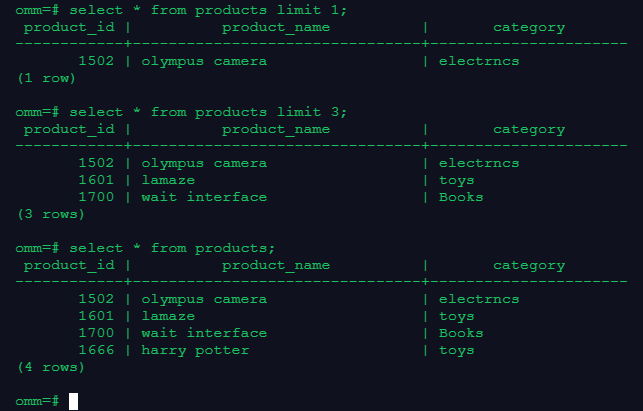Click the product_id header of the second result

tap(70, 129)
